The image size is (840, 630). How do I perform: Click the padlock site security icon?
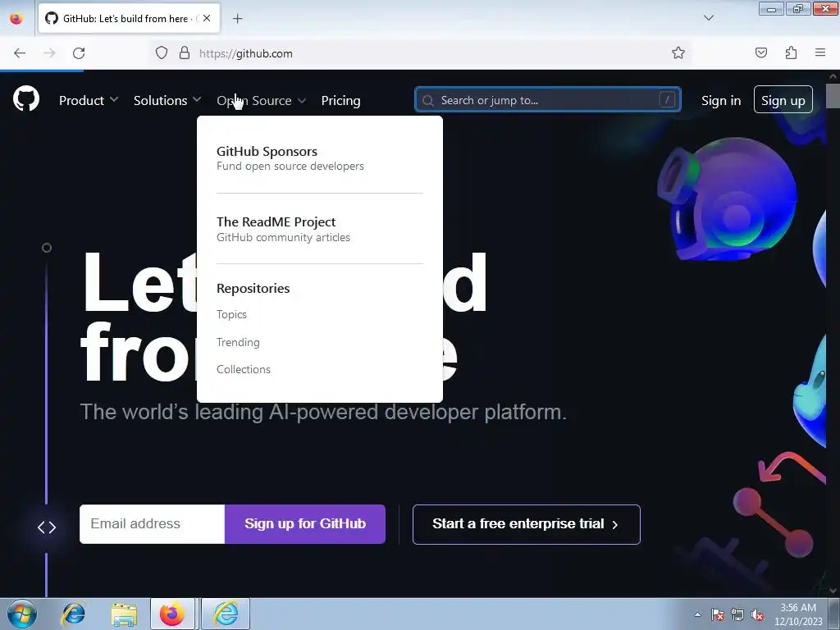185,53
